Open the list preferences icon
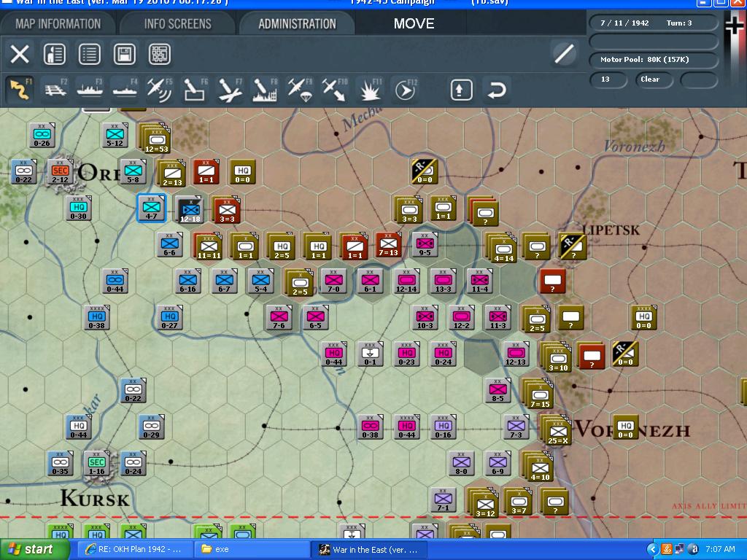 (x=90, y=54)
